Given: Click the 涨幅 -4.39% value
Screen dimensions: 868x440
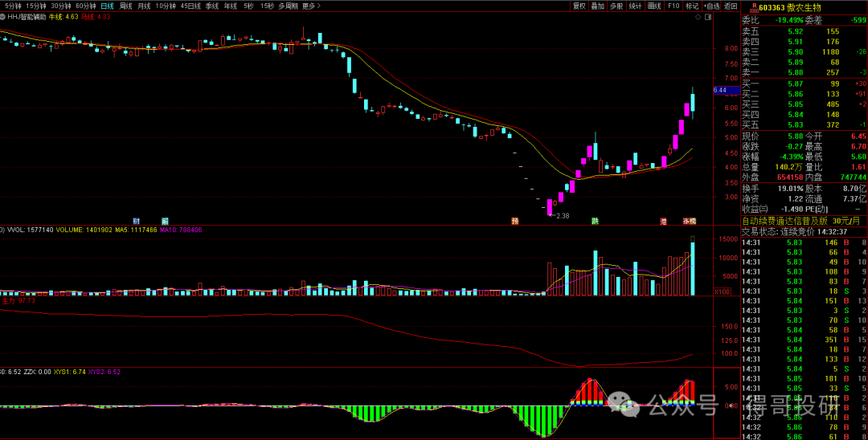Looking at the screenshot, I should 791,157.
